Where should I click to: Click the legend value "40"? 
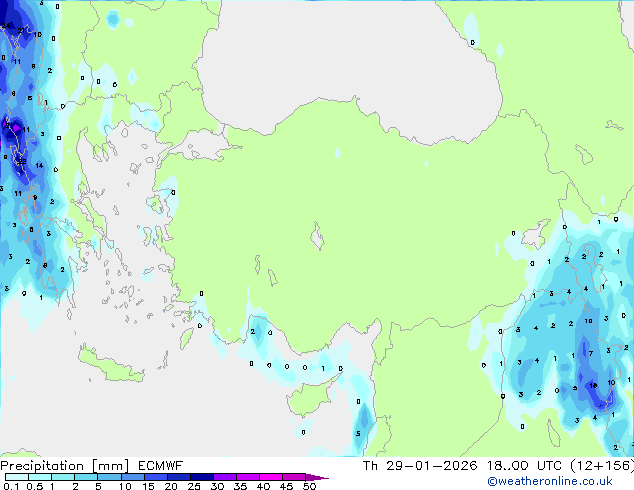263,486
